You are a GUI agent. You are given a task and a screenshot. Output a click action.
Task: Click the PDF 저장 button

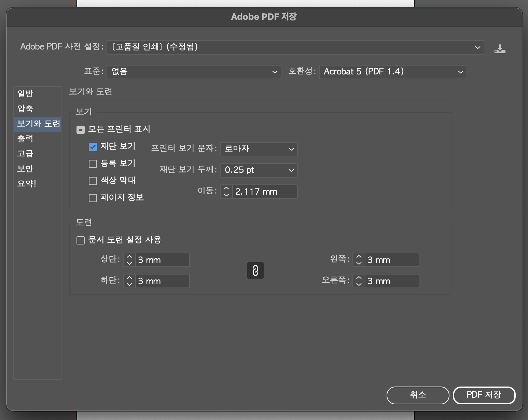484,395
